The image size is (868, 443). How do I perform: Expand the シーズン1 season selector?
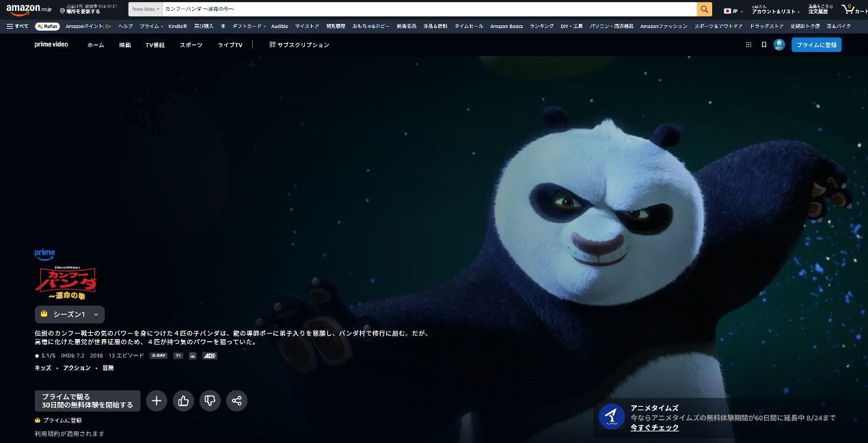pos(70,314)
